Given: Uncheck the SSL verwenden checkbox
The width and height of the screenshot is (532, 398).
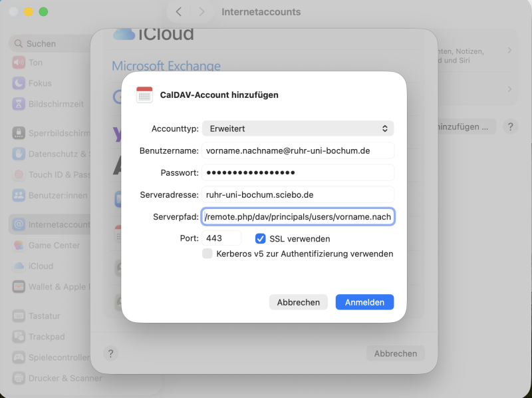Looking at the screenshot, I should pos(260,239).
